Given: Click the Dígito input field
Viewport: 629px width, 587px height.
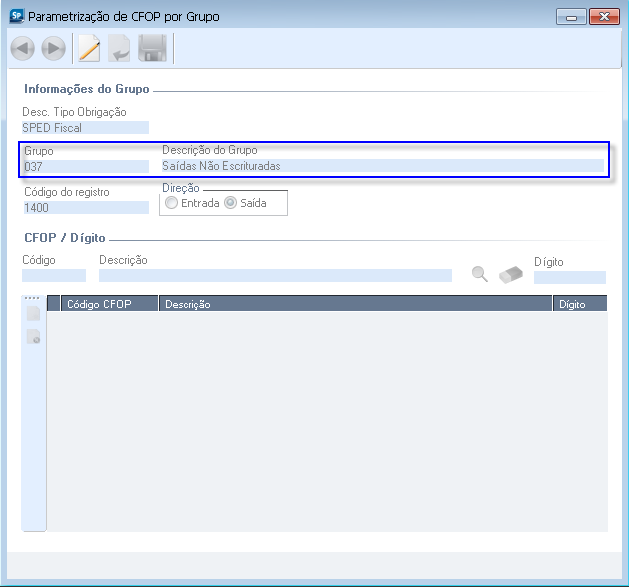Looking at the screenshot, I should 570,277.
